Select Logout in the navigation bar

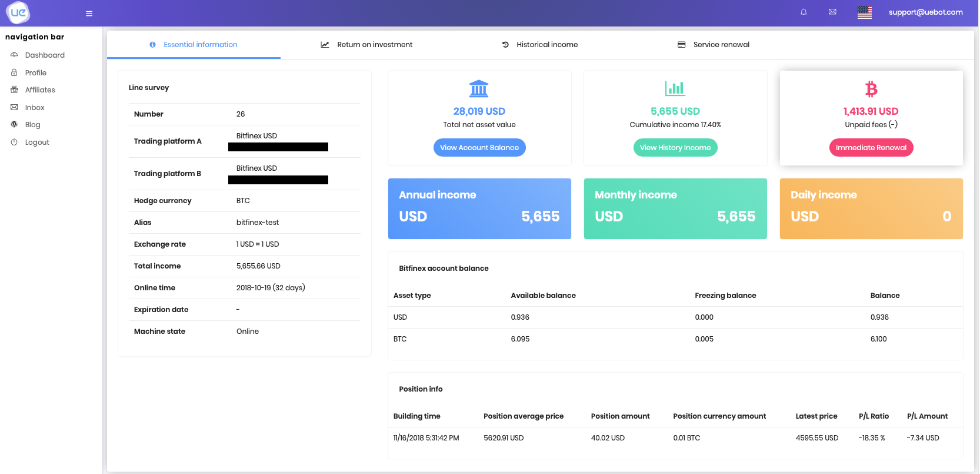(x=37, y=142)
